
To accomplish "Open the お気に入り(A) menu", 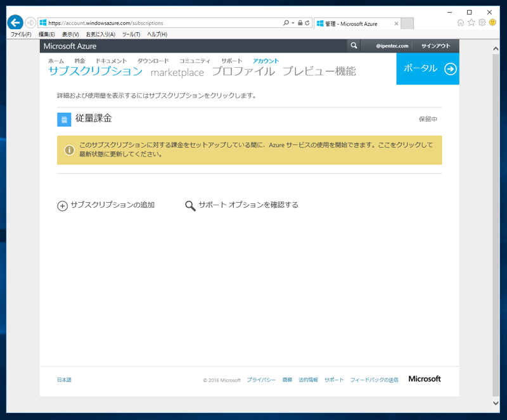I will [x=101, y=34].
